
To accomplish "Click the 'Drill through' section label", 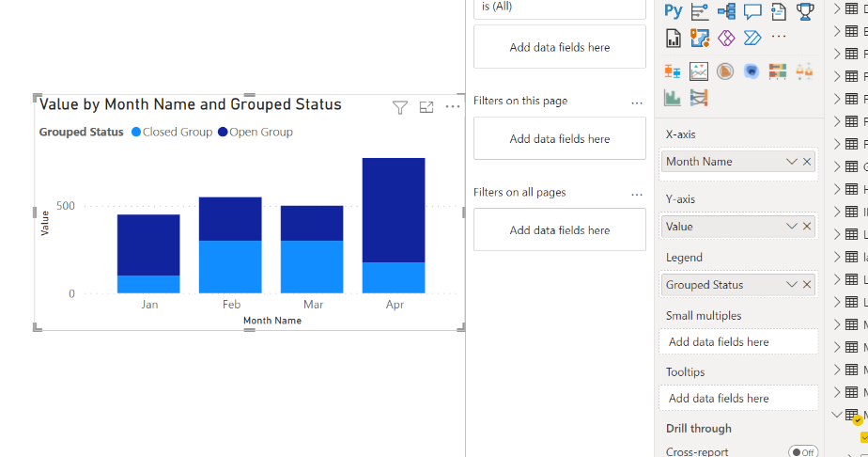I will pyautogui.click(x=699, y=428).
